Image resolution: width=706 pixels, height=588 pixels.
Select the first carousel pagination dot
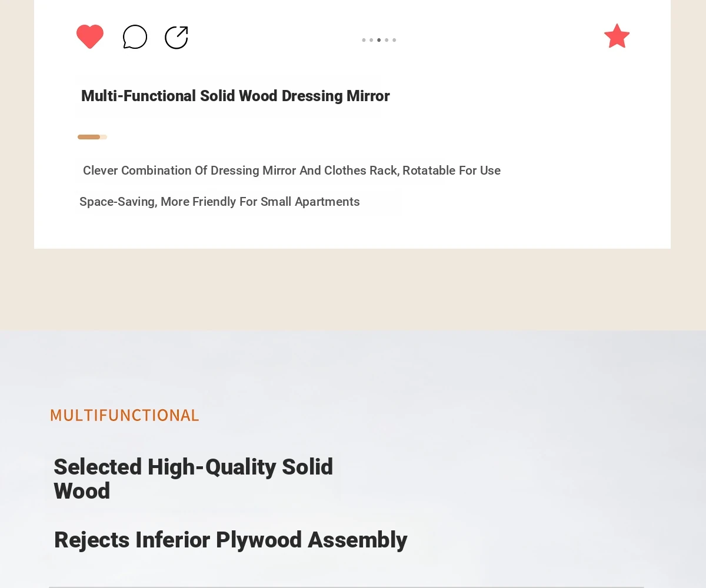pos(364,40)
